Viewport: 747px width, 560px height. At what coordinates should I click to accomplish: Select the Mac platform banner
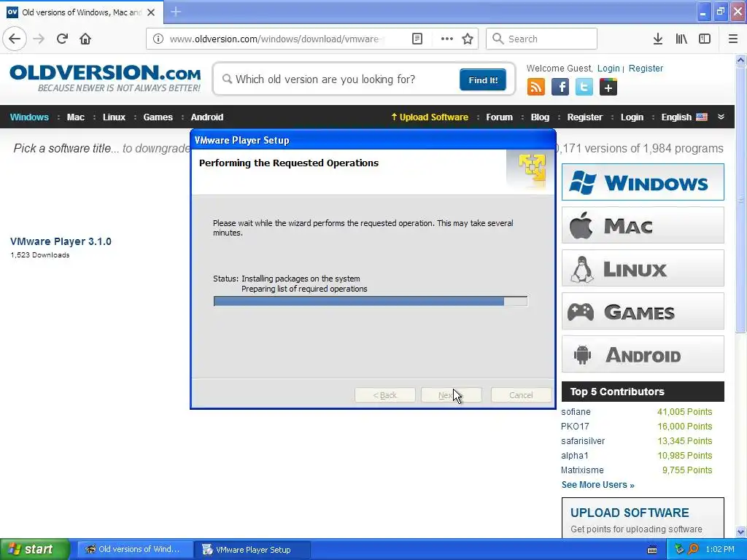[643, 225]
